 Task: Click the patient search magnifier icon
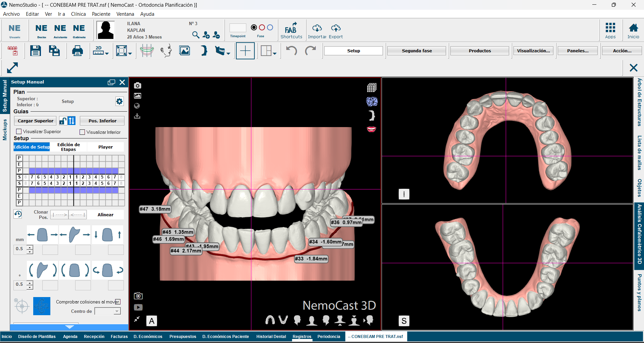coord(196,35)
